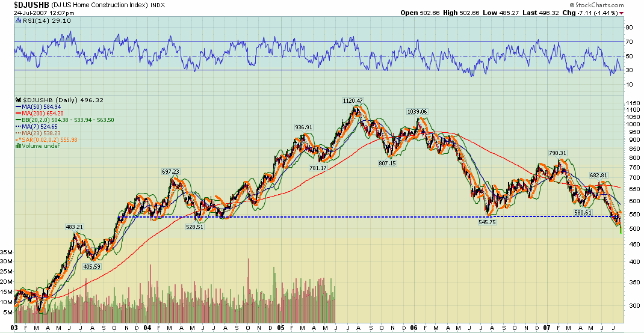The image size is (644, 333).
Task: Click the 06 year label on time axis
Action: pyautogui.click(x=413, y=328)
